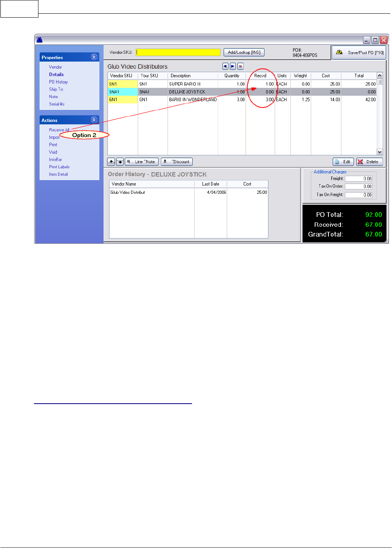Click Total column header
Viewport: 392px width, 548px height.
click(x=359, y=76)
